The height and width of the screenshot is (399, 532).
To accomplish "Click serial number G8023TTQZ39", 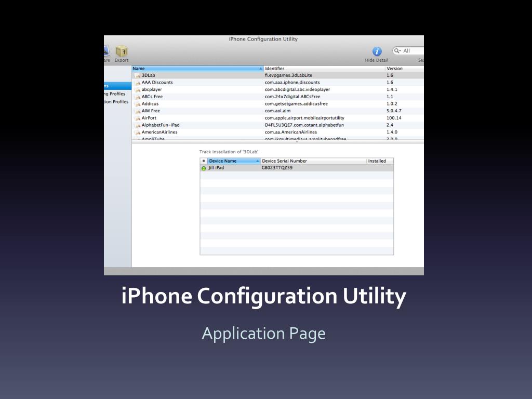I will pyautogui.click(x=277, y=168).
